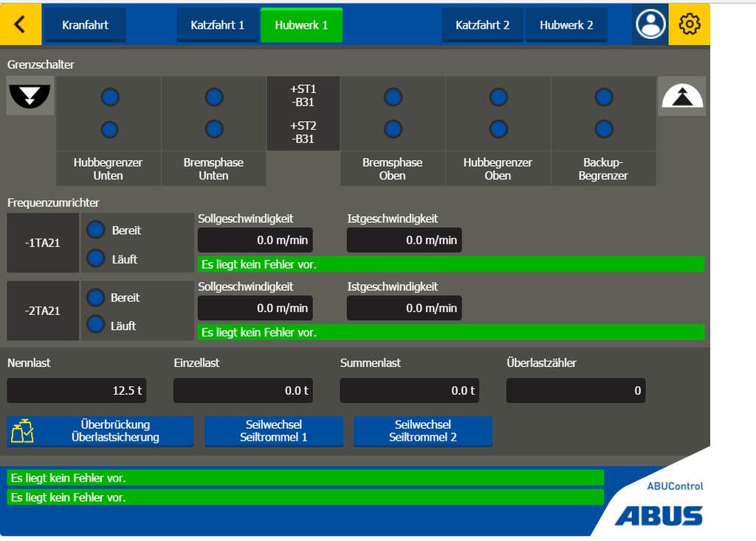Click the Läuft indicator of -2TA21
The width and height of the screenshot is (756, 541).
pyautogui.click(x=95, y=324)
